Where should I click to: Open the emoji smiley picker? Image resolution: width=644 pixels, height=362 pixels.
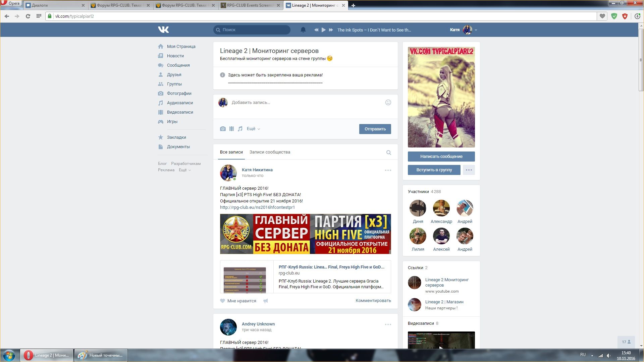pyautogui.click(x=388, y=103)
